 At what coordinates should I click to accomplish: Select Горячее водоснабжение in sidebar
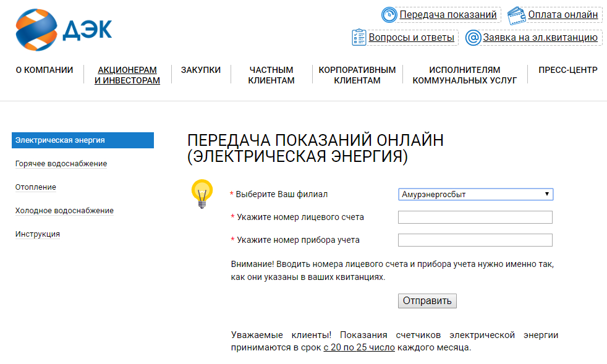(x=61, y=164)
